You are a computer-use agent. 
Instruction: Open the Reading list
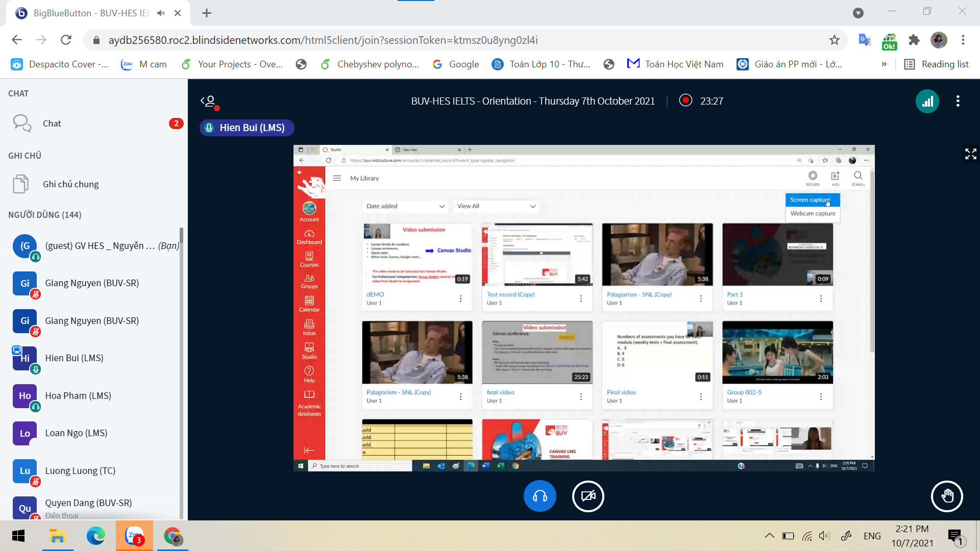[x=937, y=64]
